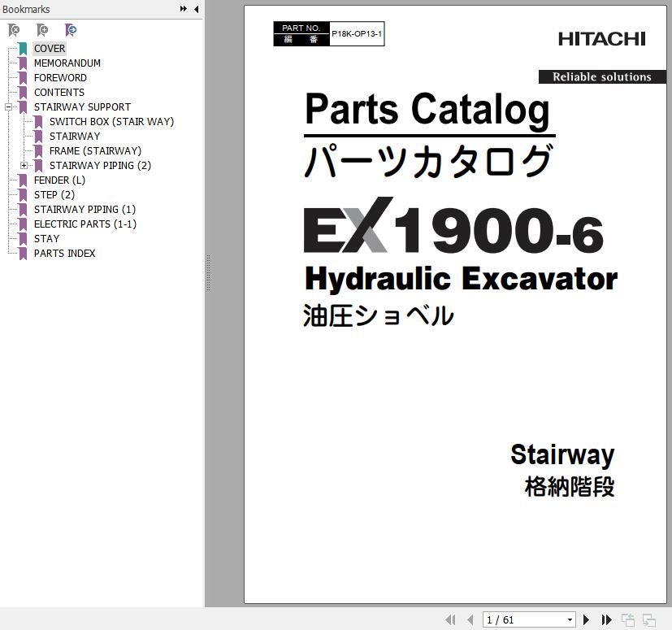Click the COVER bookmark's teal ribbon icon
Screen dimensions: 672x630
click(23, 49)
